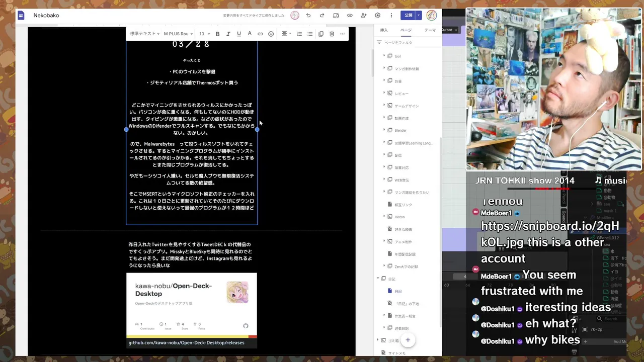Open the font size 13 dropdown
Screen dimensions: 644x362
click(x=204, y=34)
